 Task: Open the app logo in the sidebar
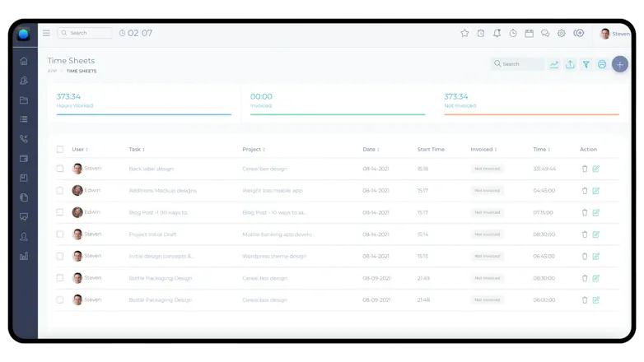(x=23, y=34)
